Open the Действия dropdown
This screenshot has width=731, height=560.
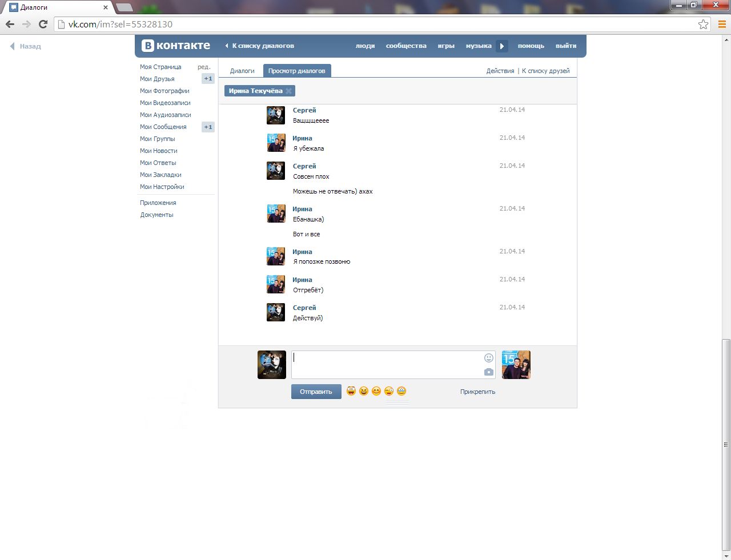[500, 71]
